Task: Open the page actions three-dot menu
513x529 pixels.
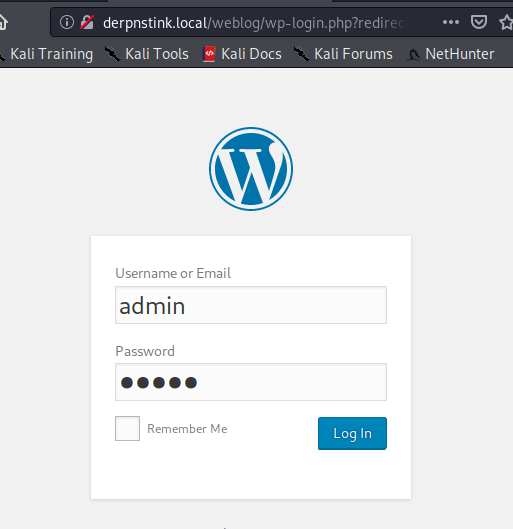Action: tap(451, 22)
